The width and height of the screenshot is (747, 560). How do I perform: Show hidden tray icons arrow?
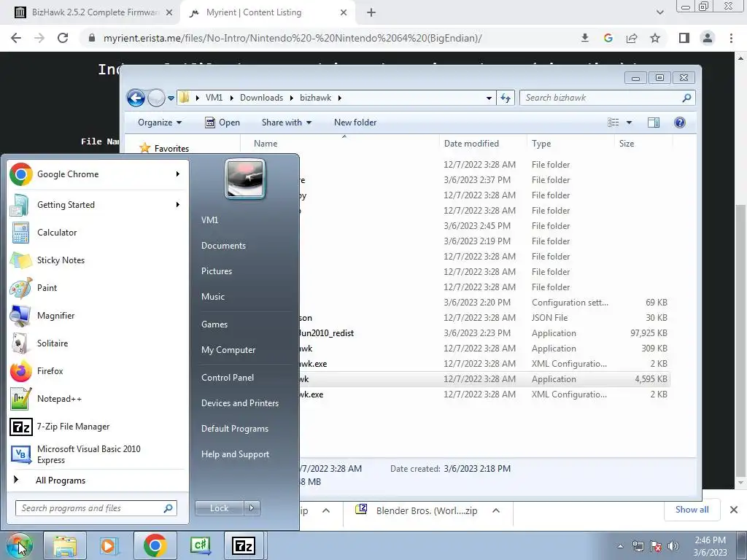620,546
